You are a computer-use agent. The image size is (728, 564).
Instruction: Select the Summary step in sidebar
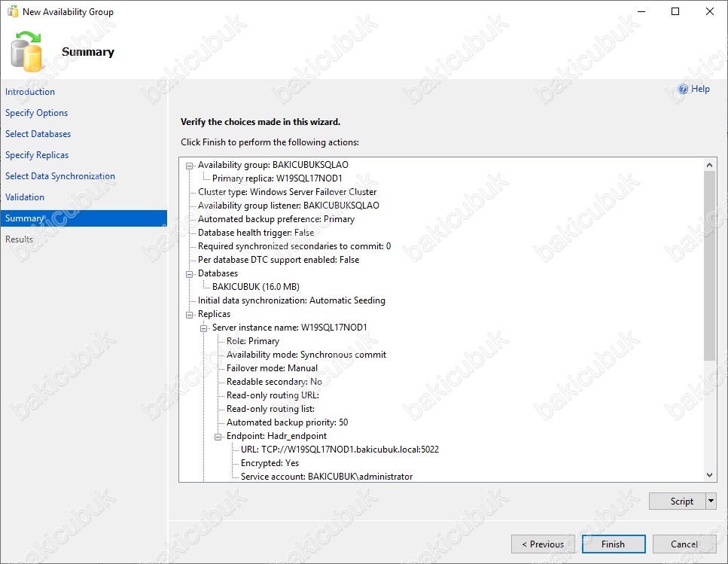click(84, 218)
